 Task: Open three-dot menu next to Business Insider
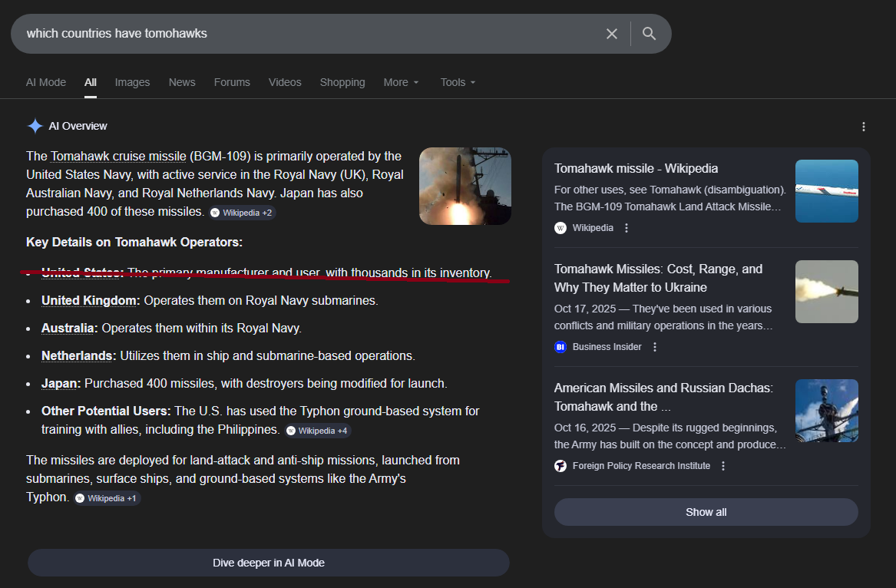pos(655,347)
